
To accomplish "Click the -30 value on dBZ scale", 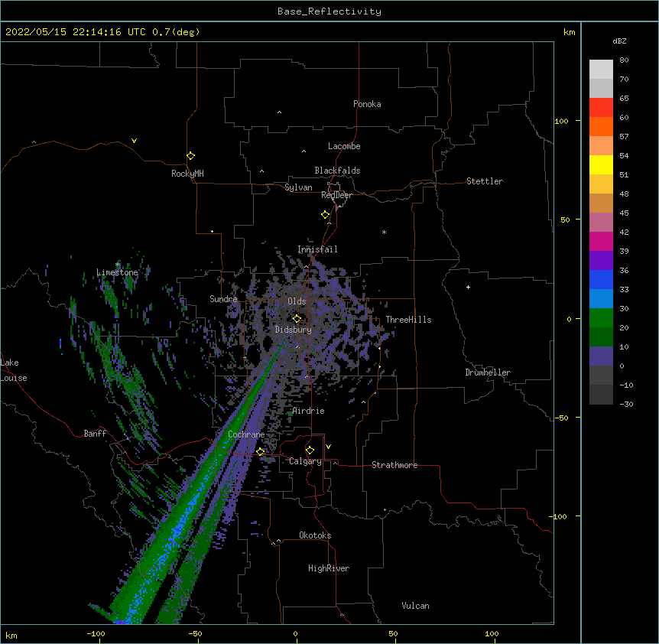I will tap(626, 404).
